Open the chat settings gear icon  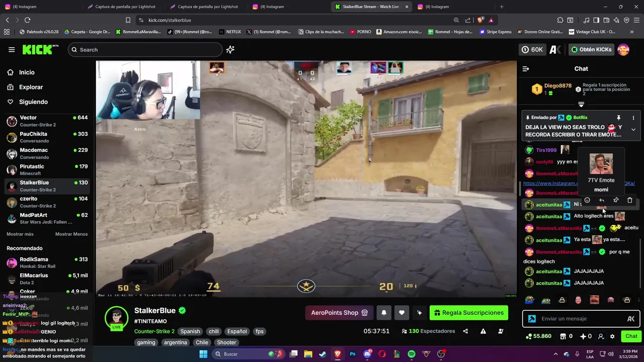tap(612, 336)
